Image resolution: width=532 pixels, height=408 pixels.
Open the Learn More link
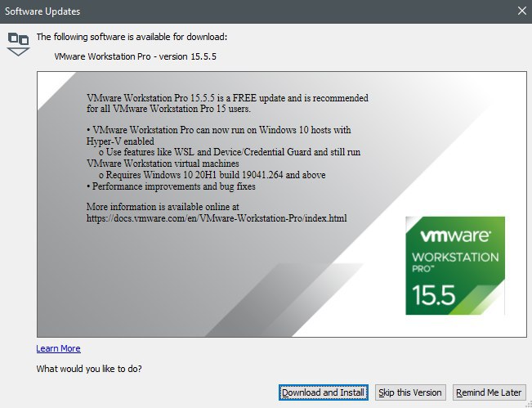click(x=58, y=348)
